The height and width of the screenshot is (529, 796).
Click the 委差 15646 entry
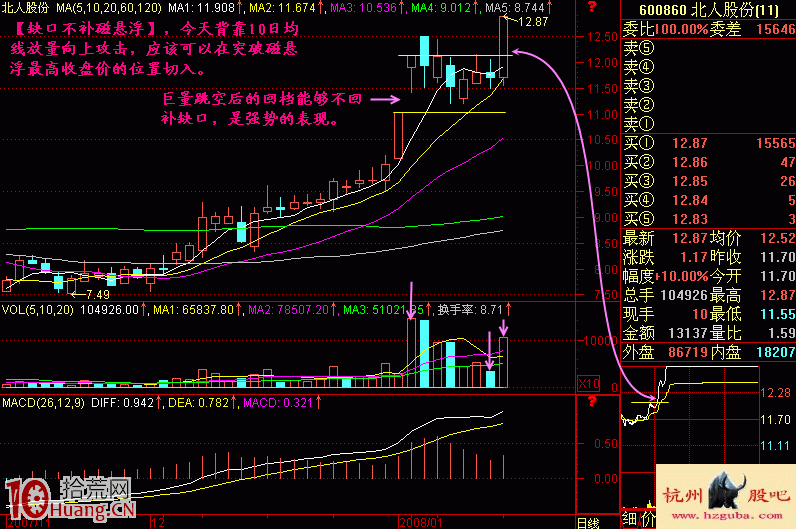[752, 29]
